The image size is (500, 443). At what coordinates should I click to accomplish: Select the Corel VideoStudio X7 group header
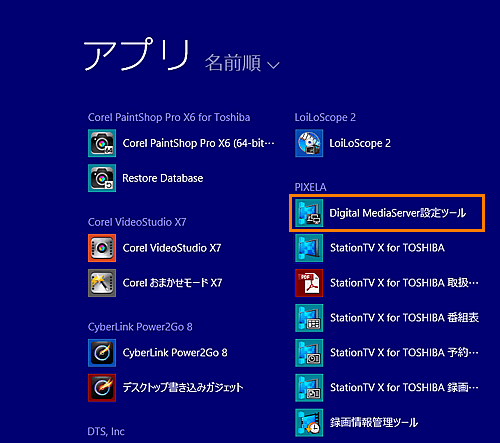pos(137,222)
